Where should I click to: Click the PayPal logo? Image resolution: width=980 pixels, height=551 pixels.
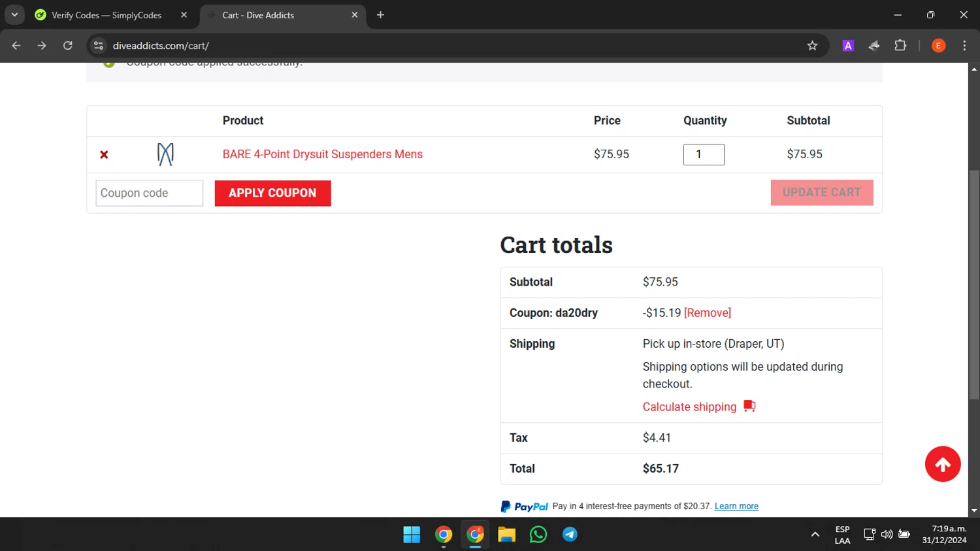[x=525, y=507]
